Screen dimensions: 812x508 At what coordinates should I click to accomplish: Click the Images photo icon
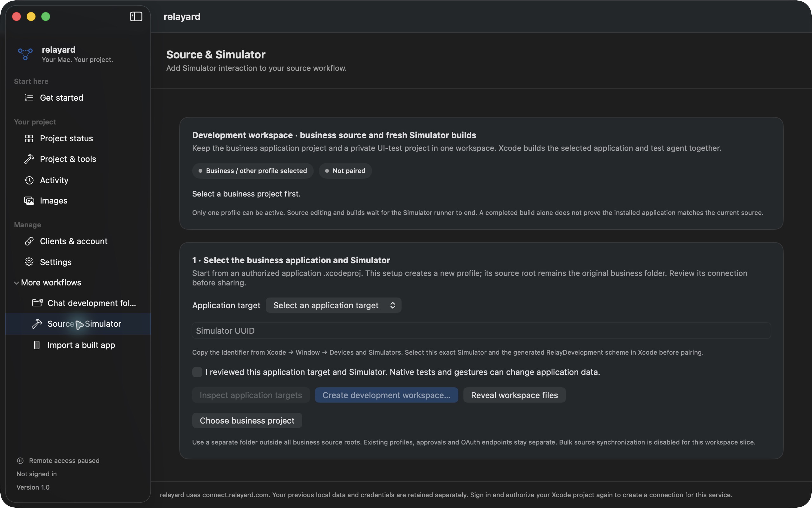click(x=29, y=201)
